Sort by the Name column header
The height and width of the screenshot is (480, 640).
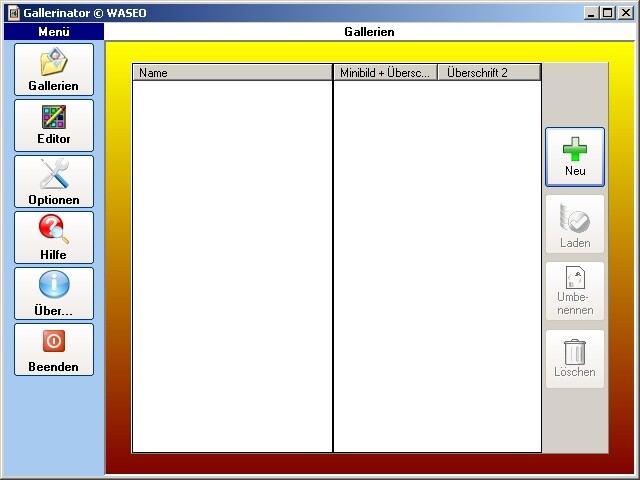click(232, 73)
